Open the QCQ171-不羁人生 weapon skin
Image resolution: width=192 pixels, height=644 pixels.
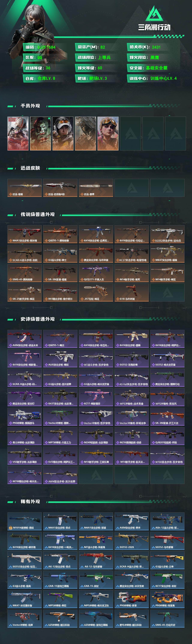click(x=96, y=273)
